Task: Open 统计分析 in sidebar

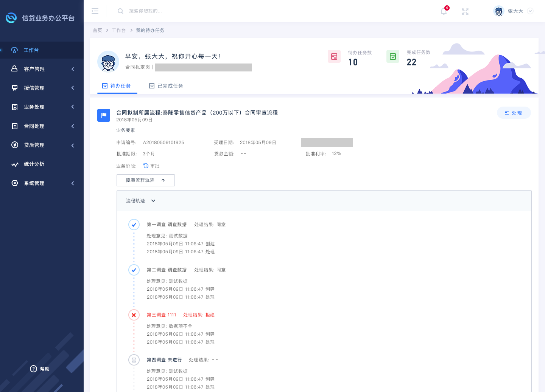Action: (x=34, y=164)
